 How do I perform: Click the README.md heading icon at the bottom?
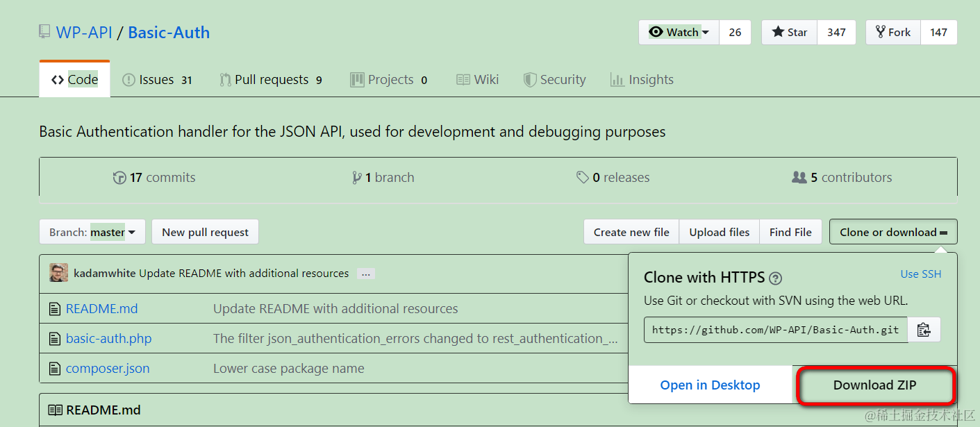55,410
